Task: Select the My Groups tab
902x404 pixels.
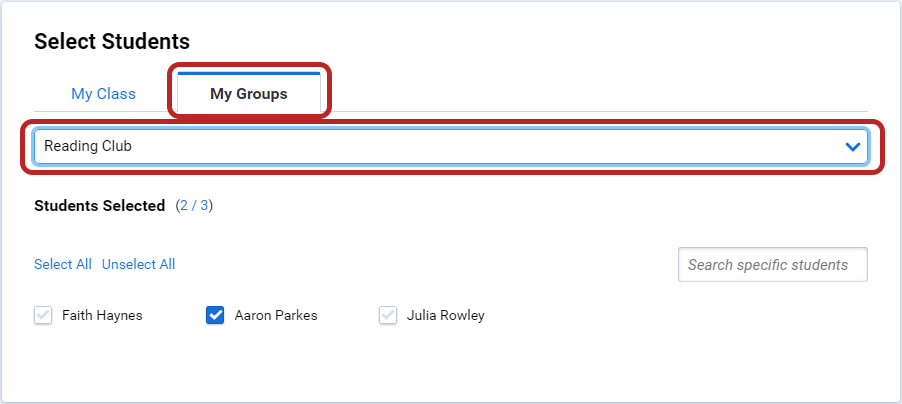Action: click(249, 93)
